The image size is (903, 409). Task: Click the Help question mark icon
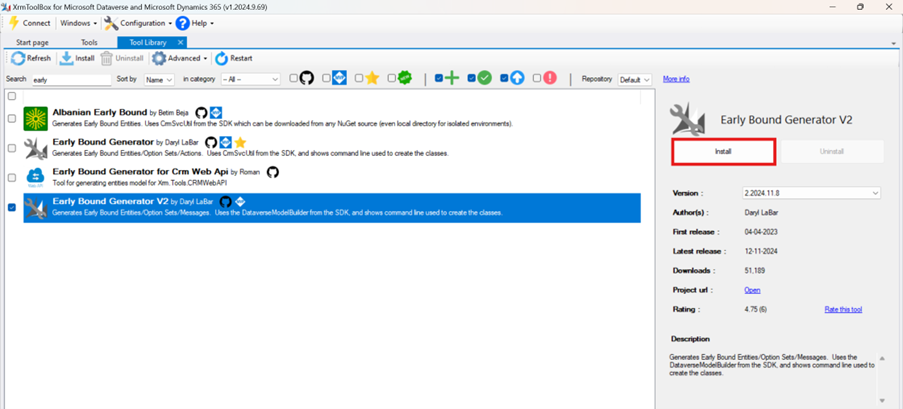[x=182, y=23]
